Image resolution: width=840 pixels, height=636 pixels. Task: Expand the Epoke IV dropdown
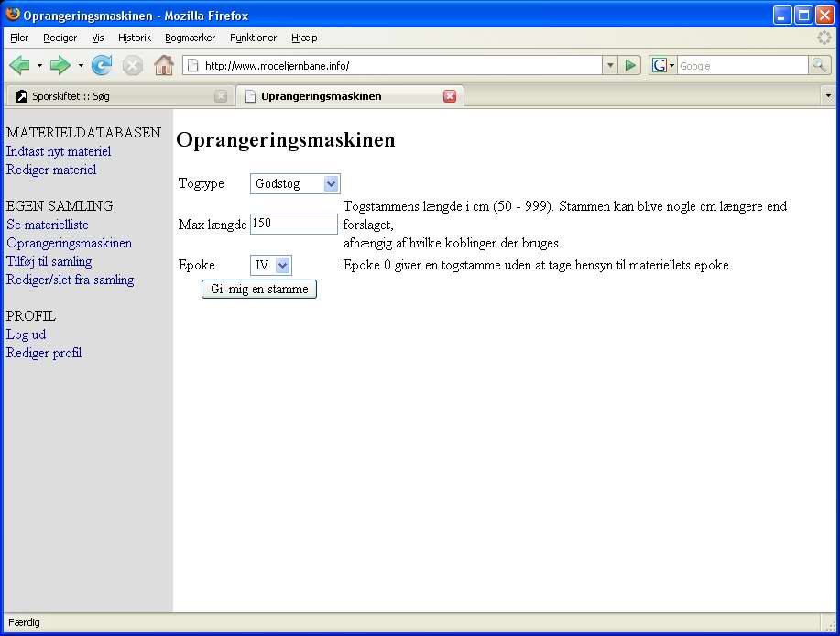click(x=271, y=265)
